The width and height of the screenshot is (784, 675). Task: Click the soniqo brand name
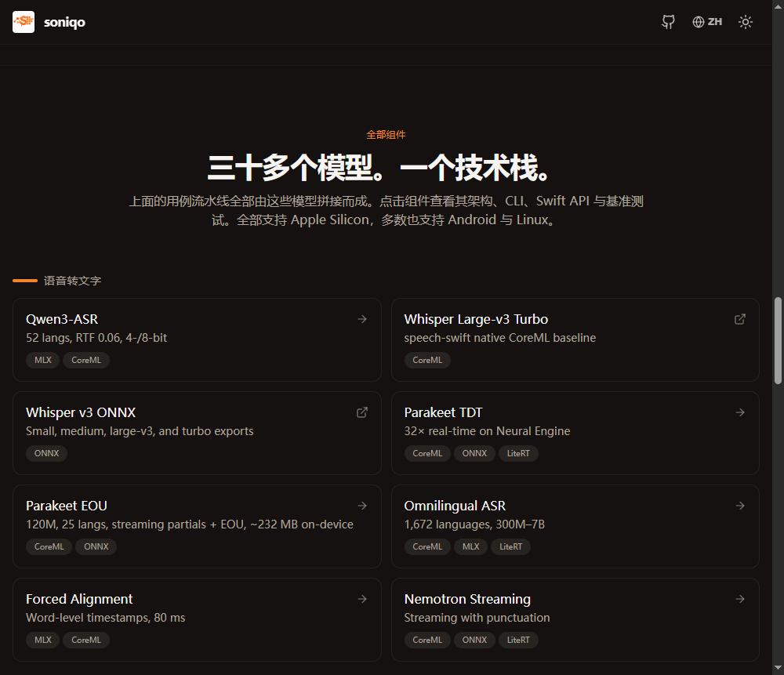64,22
